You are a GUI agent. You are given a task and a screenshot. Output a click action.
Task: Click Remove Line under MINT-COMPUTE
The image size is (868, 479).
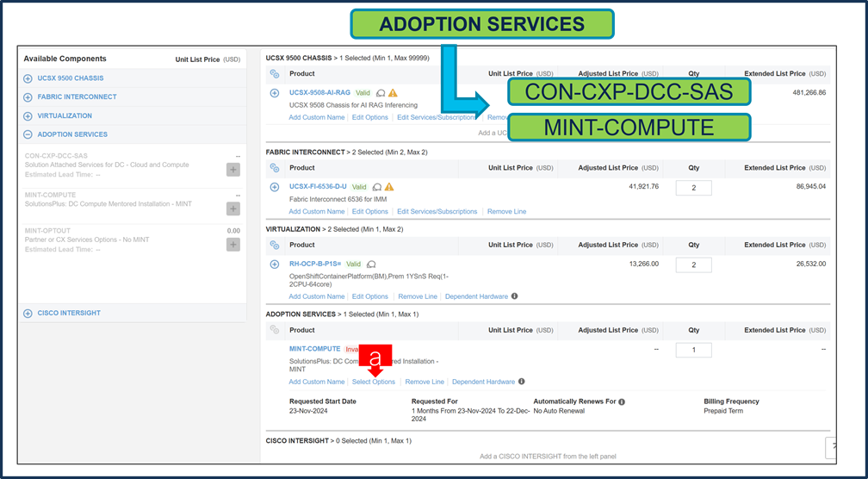(425, 383)
